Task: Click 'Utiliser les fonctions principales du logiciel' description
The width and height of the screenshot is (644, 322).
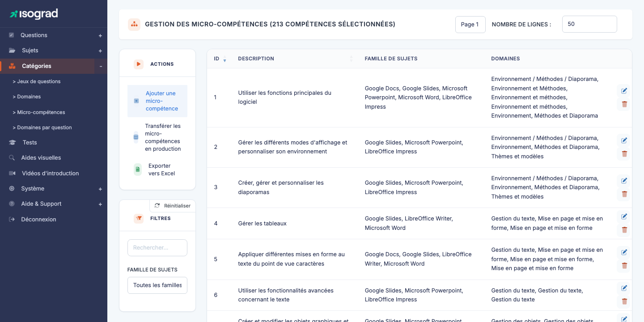Action: pyautogui.click(x=285, y=97)
